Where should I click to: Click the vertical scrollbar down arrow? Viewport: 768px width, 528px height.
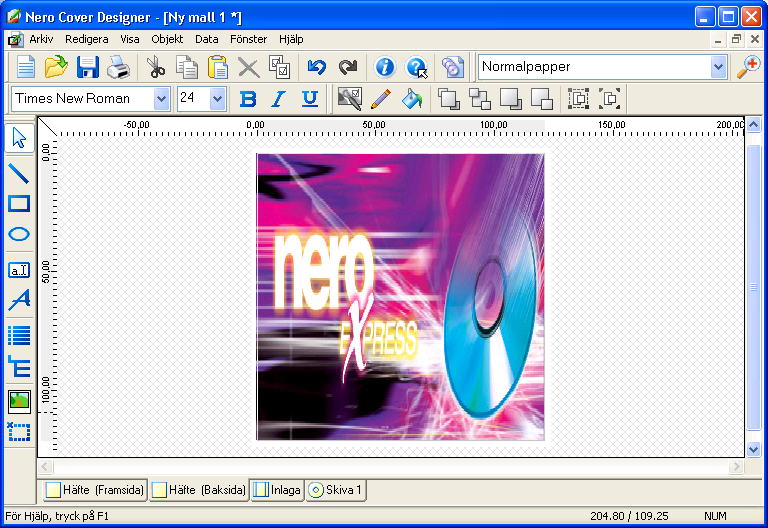753,449
